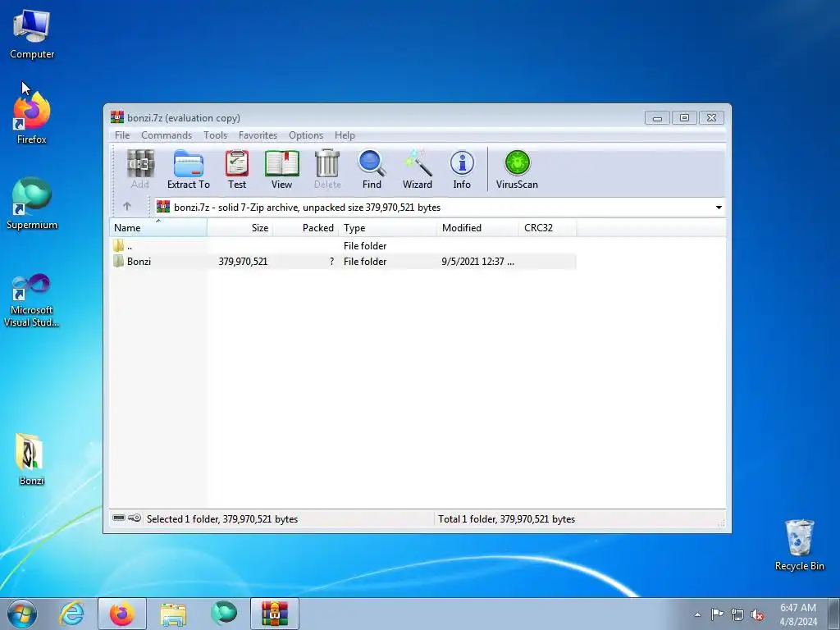
Task: Select the parent '..' folder icon
Action: [x=119, y=246]
